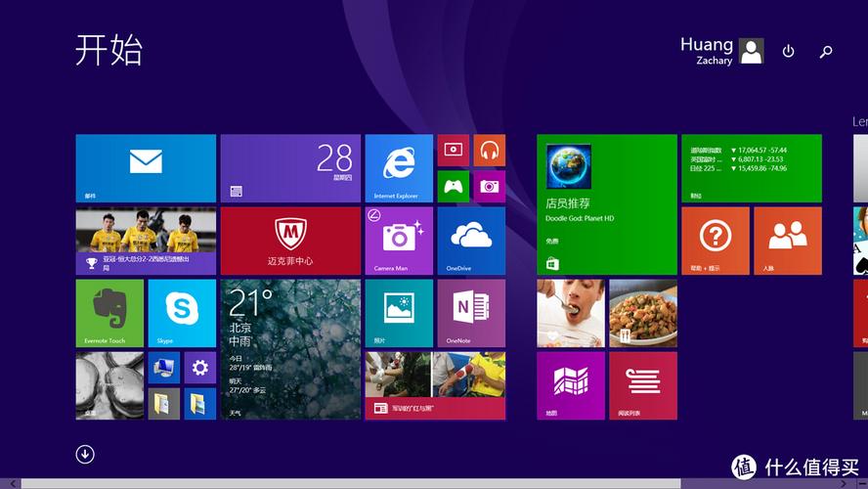Open PC Settings gear tile
Screen dimensions: 868x489
pos(199,368)
